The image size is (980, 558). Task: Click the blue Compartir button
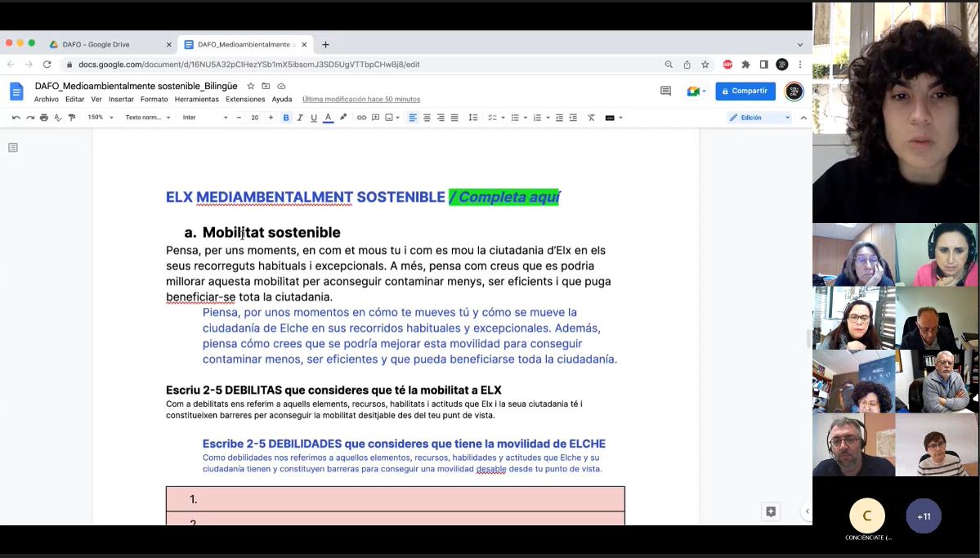(x=745, y=92)
